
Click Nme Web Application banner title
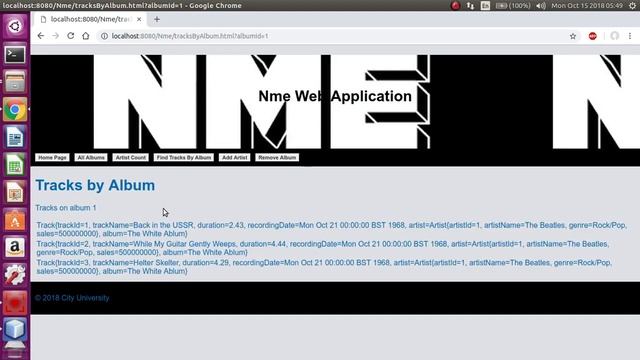coord(335,96)
